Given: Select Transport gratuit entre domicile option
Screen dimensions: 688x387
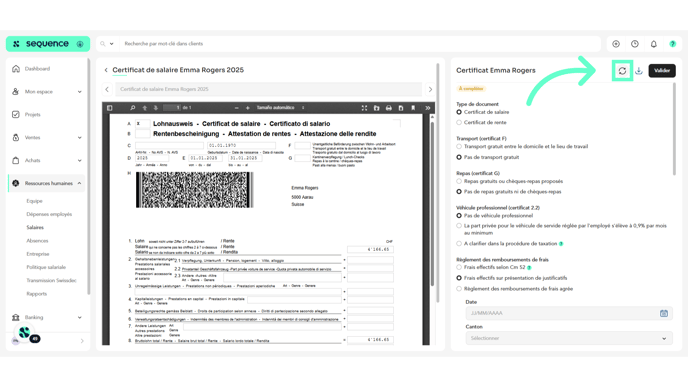Looking at the screenshot, I should point(459,147).
